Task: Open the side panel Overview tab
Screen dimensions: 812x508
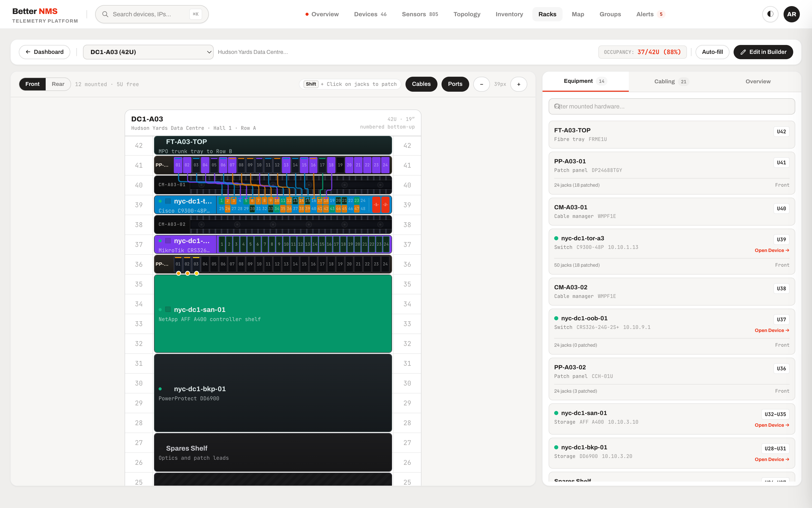Action: tap(758, 82)
